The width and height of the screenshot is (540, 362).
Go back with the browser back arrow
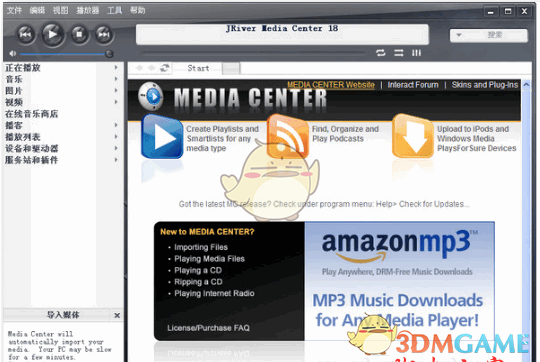[139, 68]
